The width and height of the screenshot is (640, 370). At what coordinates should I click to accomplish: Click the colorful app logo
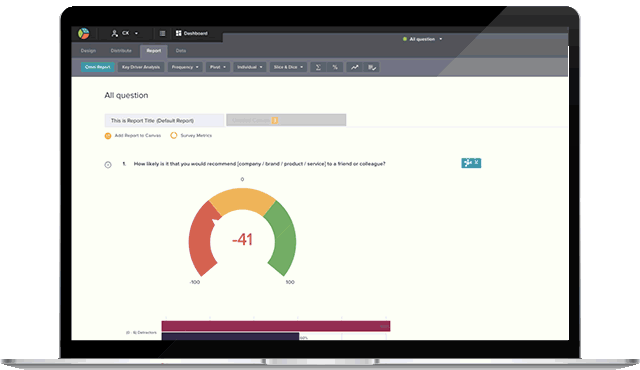(84, 33)
